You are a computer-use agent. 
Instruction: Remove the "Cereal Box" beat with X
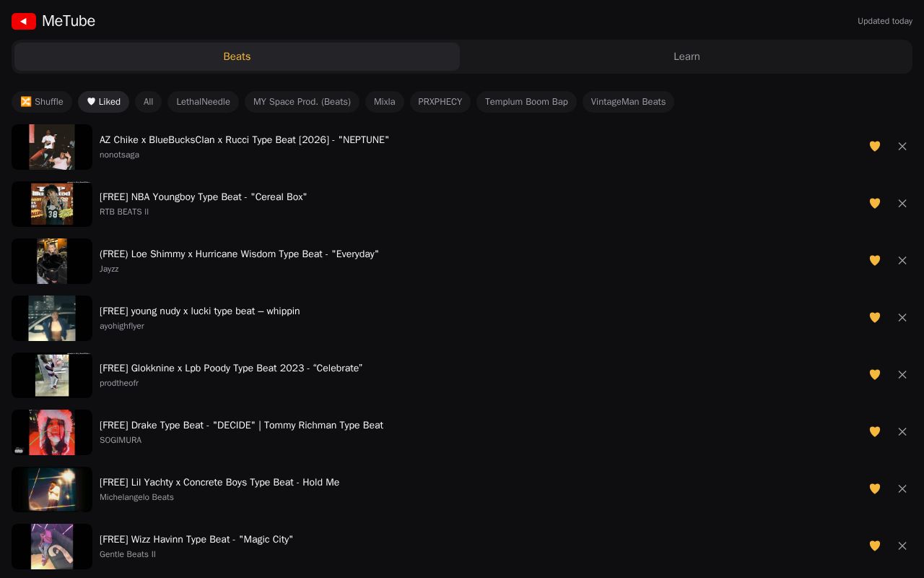(902, 204)
